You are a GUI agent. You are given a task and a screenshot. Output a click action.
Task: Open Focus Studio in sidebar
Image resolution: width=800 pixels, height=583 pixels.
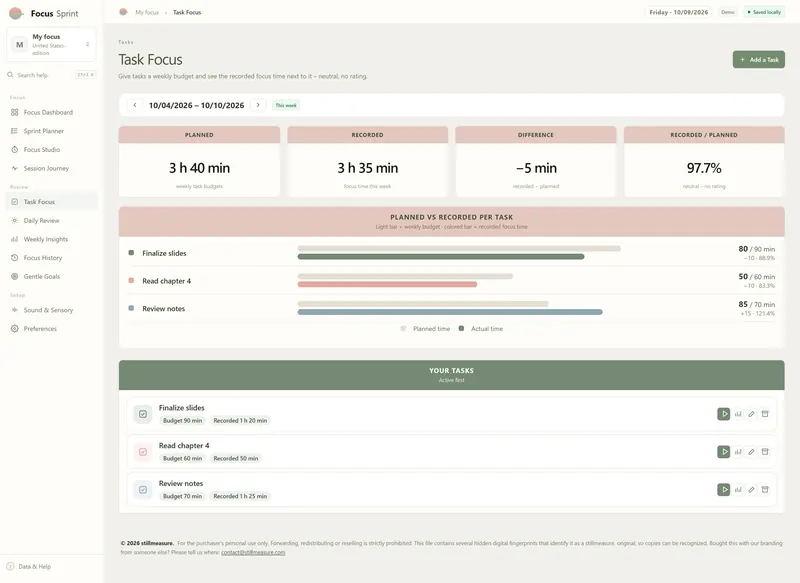52,149
